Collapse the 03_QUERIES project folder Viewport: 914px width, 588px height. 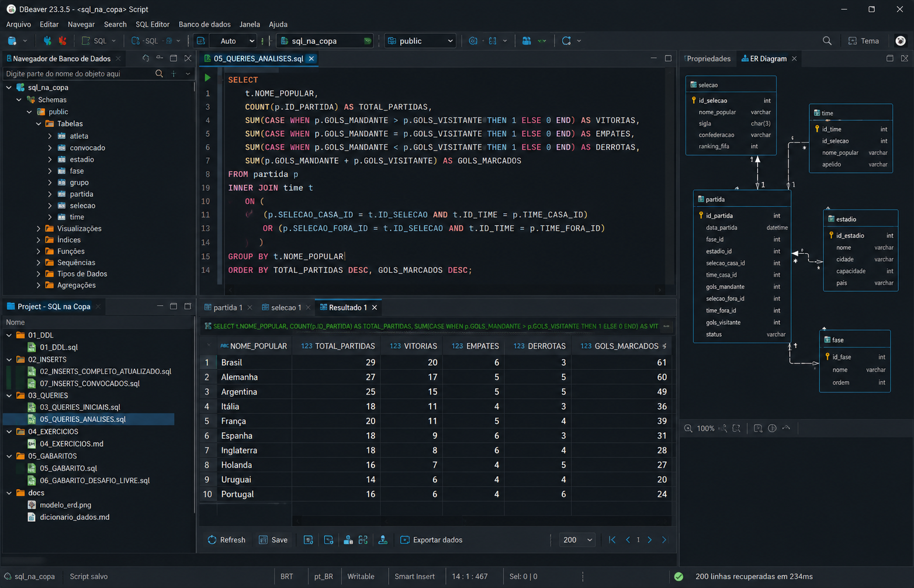[x=9, y=396]
